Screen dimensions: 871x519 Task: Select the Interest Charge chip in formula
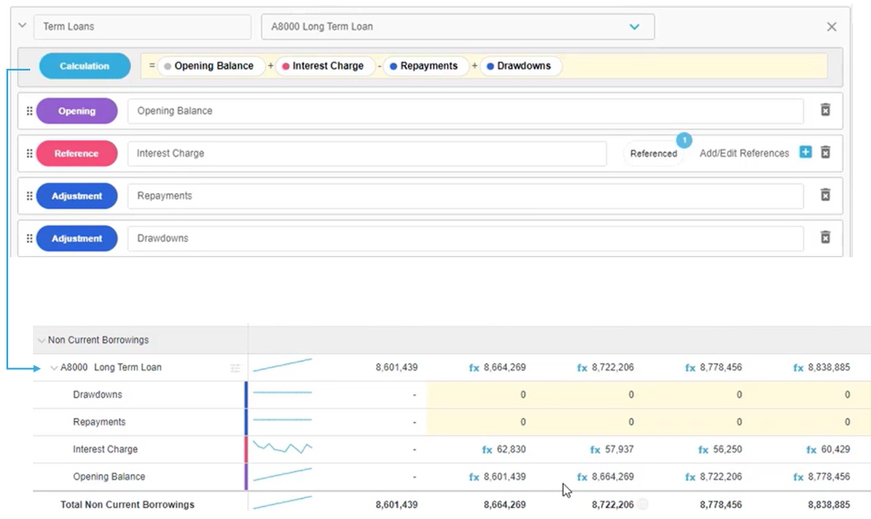[321, 66]
